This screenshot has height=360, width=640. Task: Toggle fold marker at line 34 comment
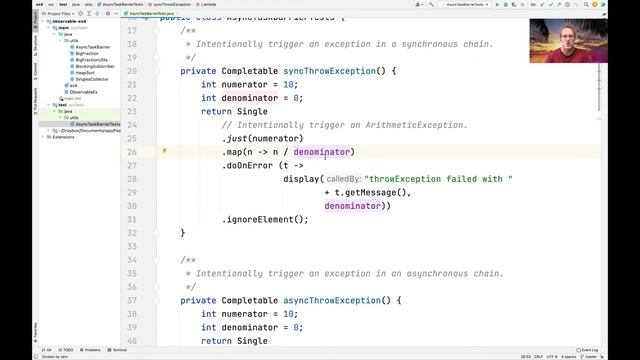(156, 260)
